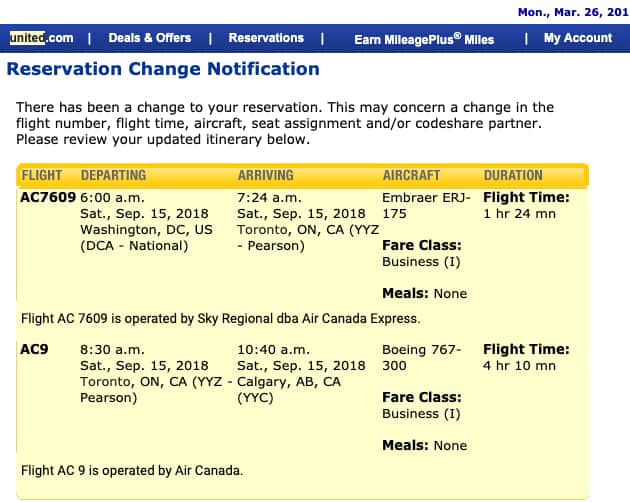Click the Boeing 767-300 aircraft text
The width and height of the screenshot is (630, 502).
pos(421,357)
